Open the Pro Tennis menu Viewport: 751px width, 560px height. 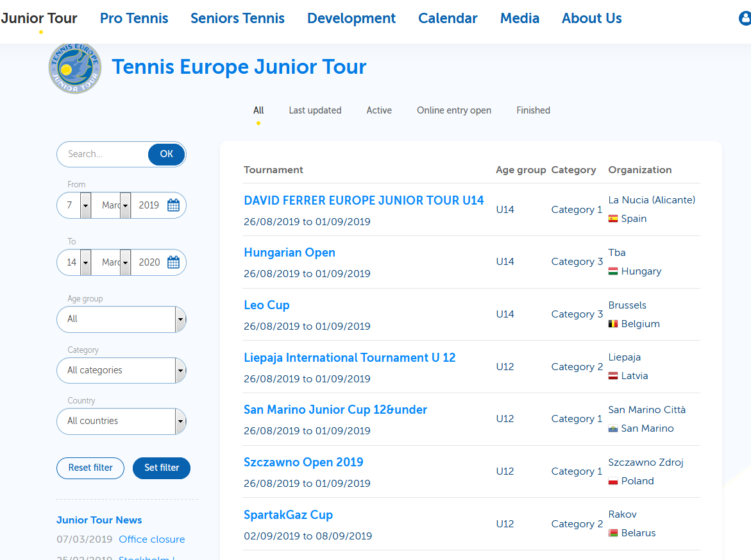tap(134, 18)
